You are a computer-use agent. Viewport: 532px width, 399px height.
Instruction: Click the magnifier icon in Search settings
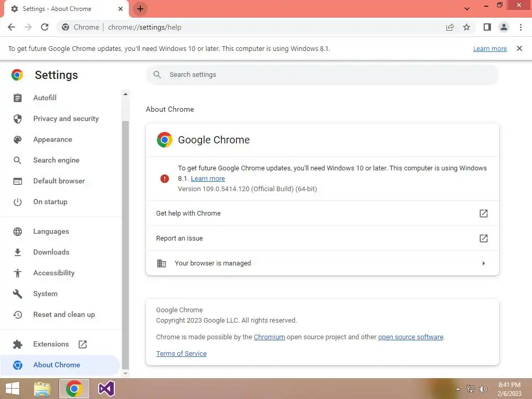click(157, 75)
